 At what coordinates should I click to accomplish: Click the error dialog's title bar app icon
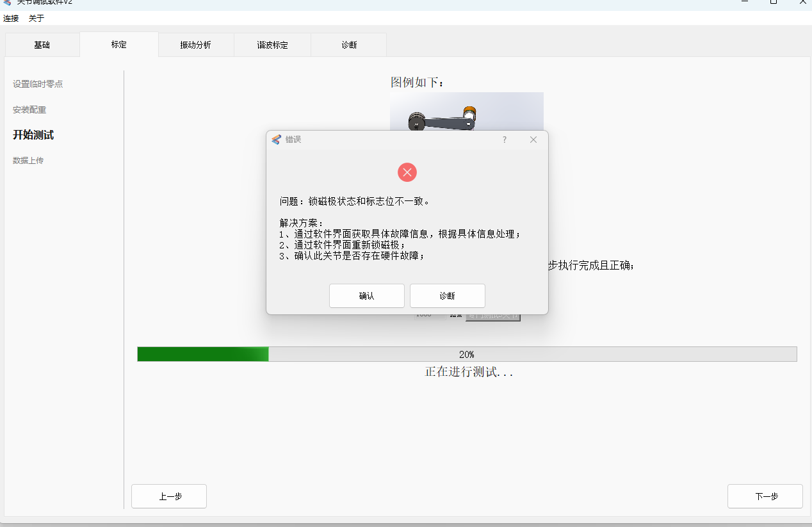coord(276,140)
